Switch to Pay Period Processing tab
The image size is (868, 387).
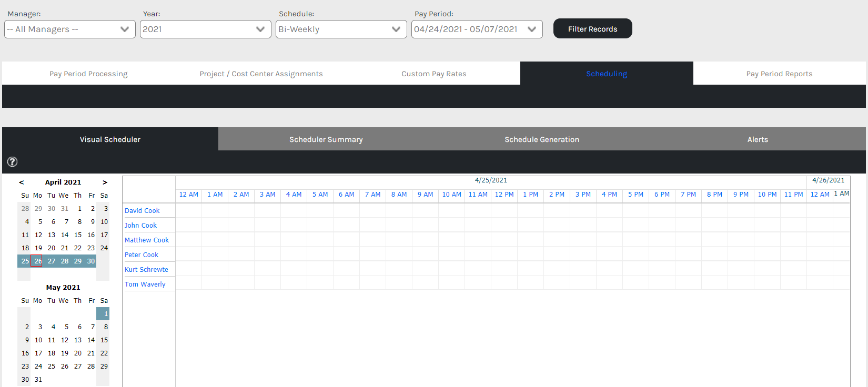(88, 74)
